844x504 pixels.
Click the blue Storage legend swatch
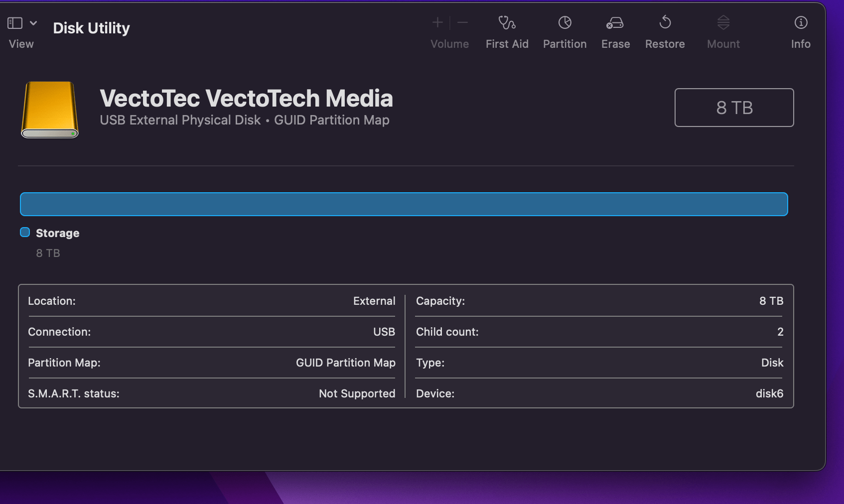tap(25, 233)
